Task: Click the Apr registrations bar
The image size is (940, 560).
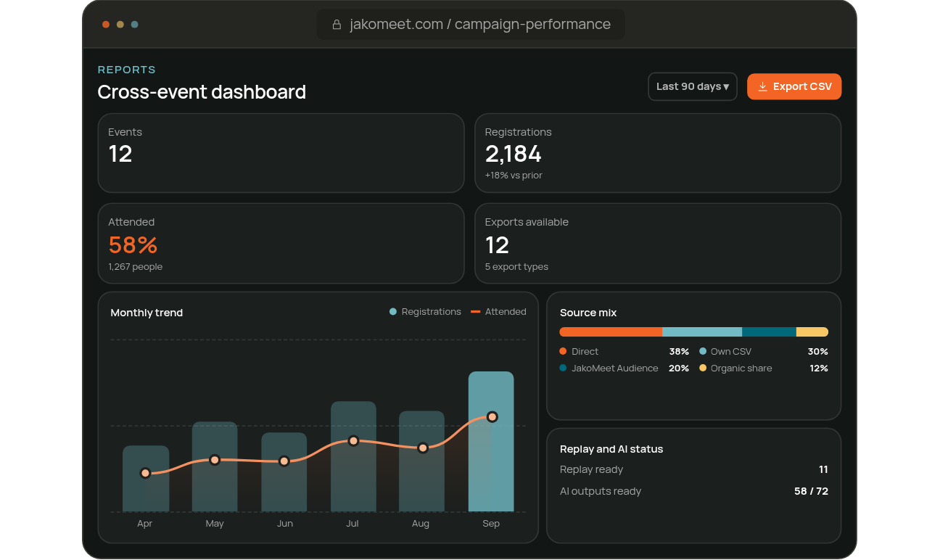Action: coord(146,479)
